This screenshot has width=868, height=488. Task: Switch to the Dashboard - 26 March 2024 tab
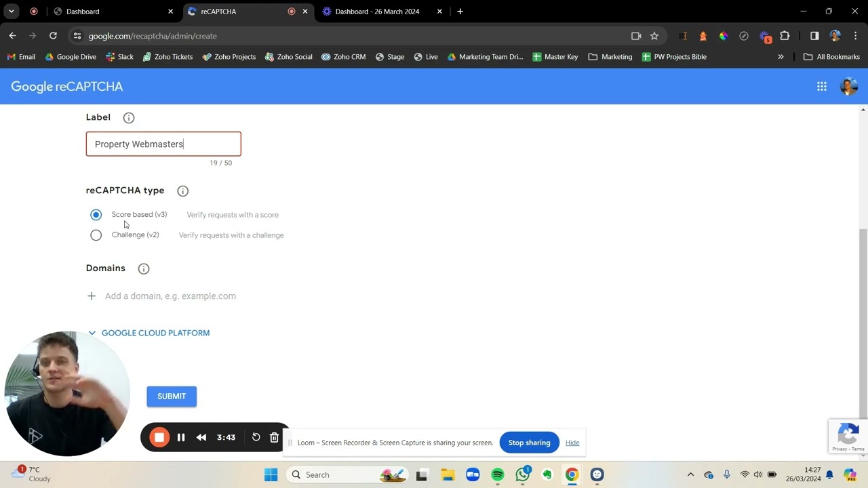click(x=382, y=12)
